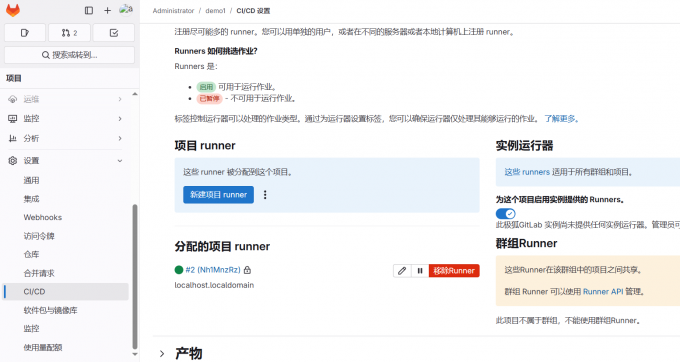Click the 实例运行器 heading
This screenshot has height=362, width=680.
pos(524,146)
